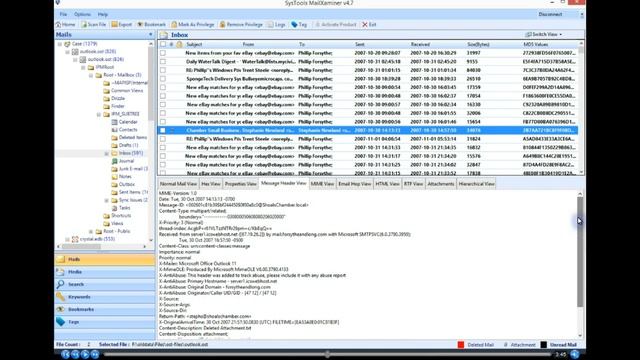Check the eBay matches mail sized 17359
This screenshot has height=360, width=640.
click(x=163, y=87)
